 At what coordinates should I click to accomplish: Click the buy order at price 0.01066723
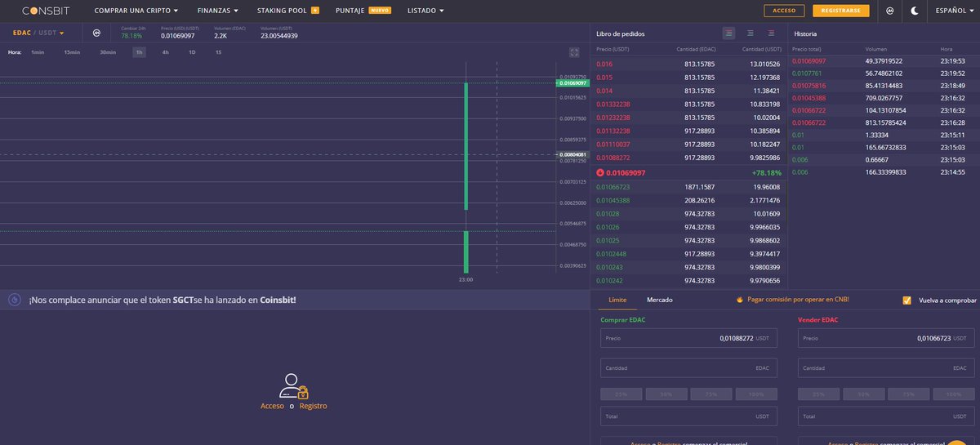pos(688,187)
